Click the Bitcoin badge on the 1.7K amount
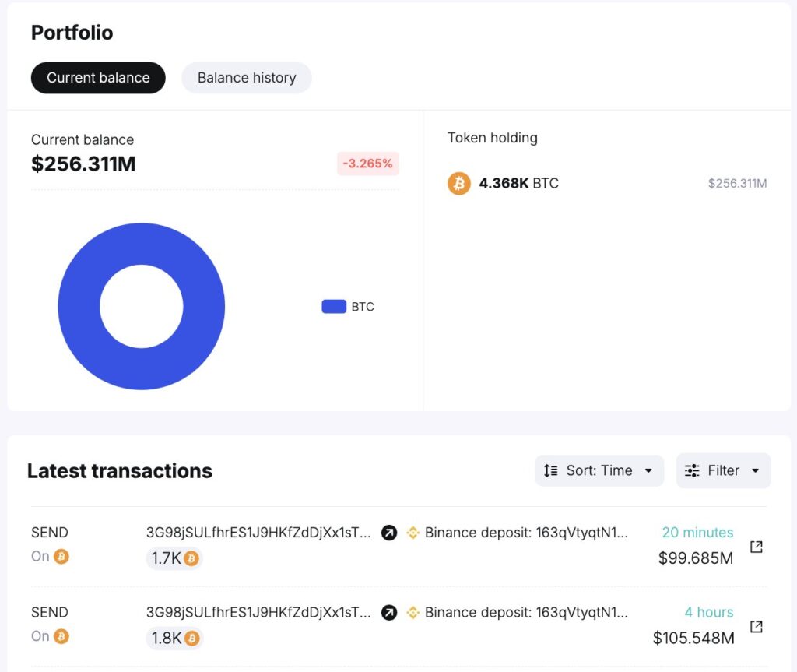Viewport: 797px width, 672px height. point(189,558)
